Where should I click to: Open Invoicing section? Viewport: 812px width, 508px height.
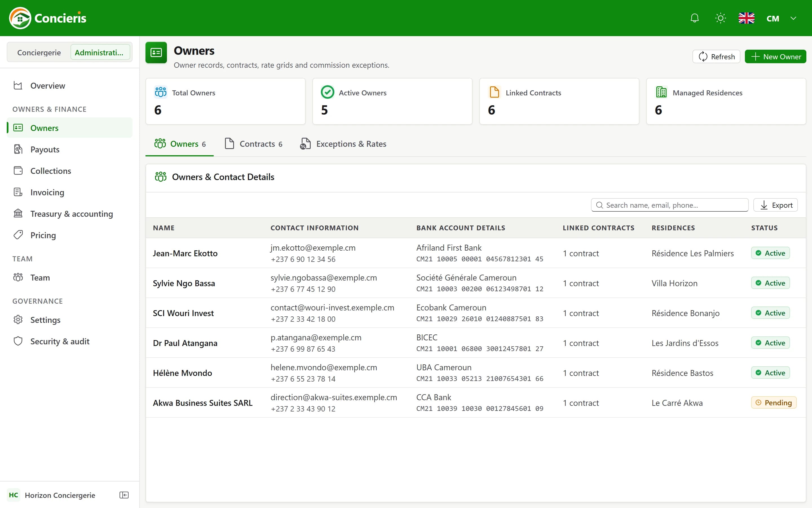(x=69, y=192)
